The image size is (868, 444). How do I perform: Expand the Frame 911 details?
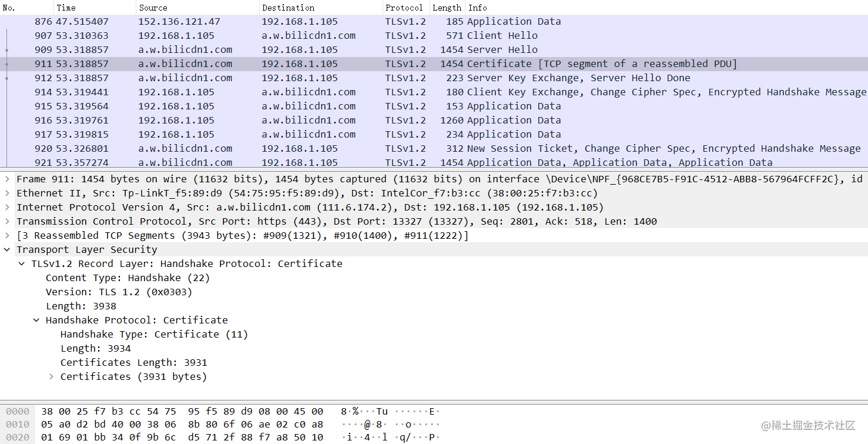point(7,179)
